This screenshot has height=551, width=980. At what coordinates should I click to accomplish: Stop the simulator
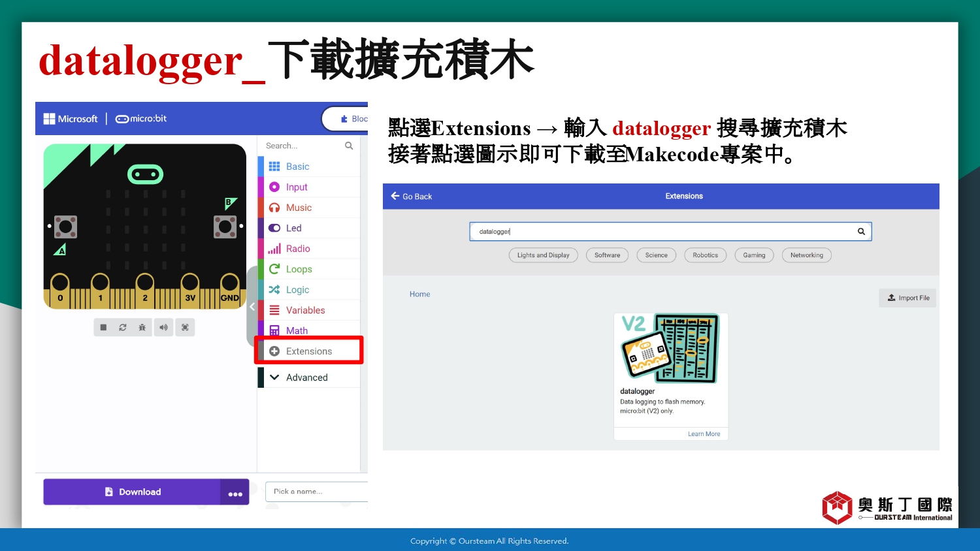click(103, 328)
